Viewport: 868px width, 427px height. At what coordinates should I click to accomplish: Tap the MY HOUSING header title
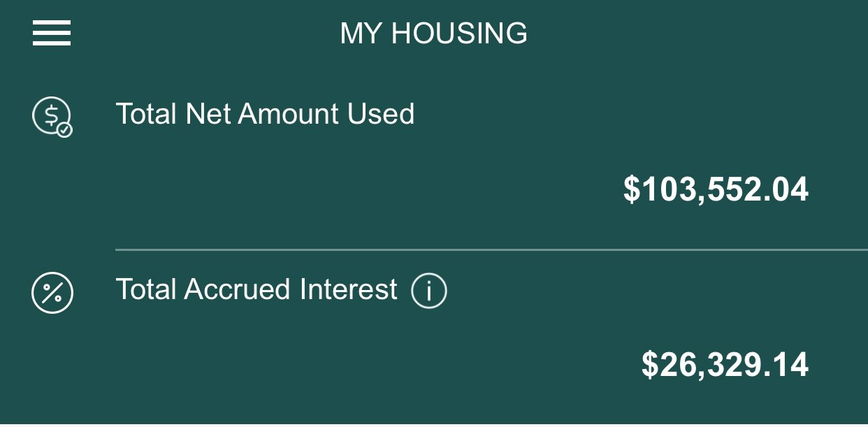coord(433,34)
